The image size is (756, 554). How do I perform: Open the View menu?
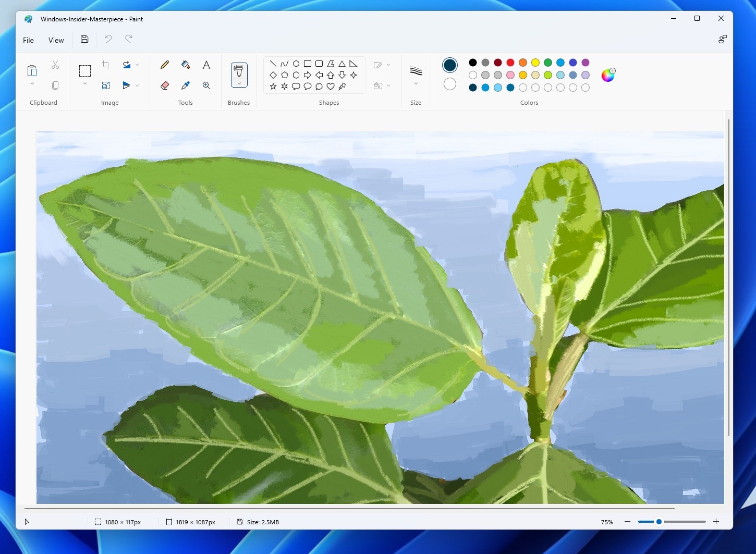pos(56,40)
